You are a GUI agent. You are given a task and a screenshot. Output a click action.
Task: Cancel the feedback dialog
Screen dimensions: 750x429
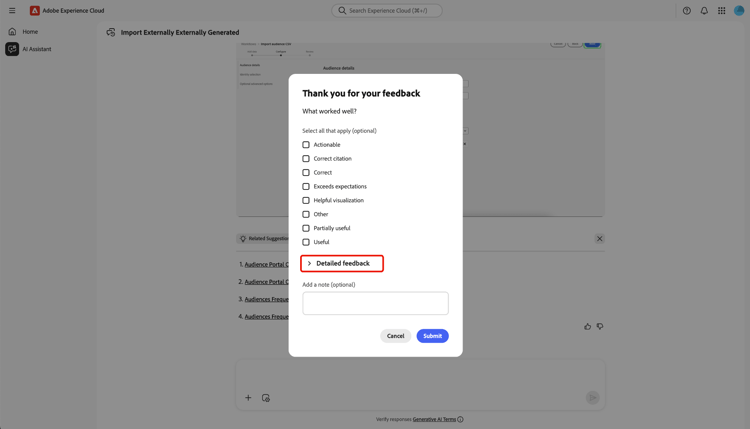coord(396,336)
